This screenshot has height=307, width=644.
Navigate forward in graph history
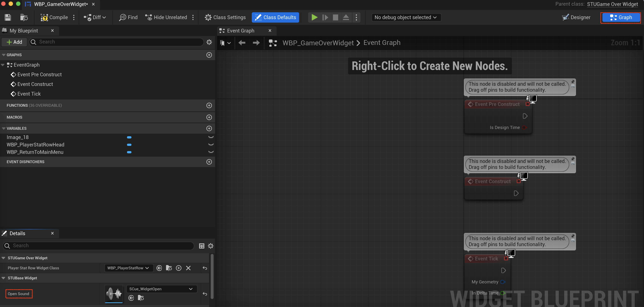point(256,43)
